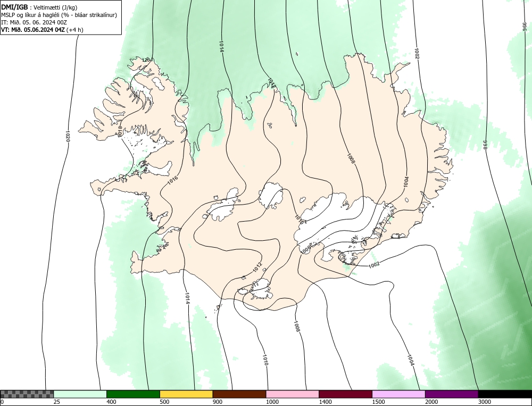Click the legend value 1000
The height and width of the screenshot is (406, 532).
click(272, 402)
